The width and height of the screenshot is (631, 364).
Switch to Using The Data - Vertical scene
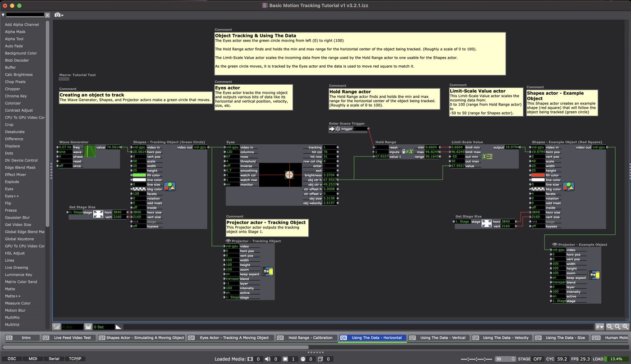[443, 338]
